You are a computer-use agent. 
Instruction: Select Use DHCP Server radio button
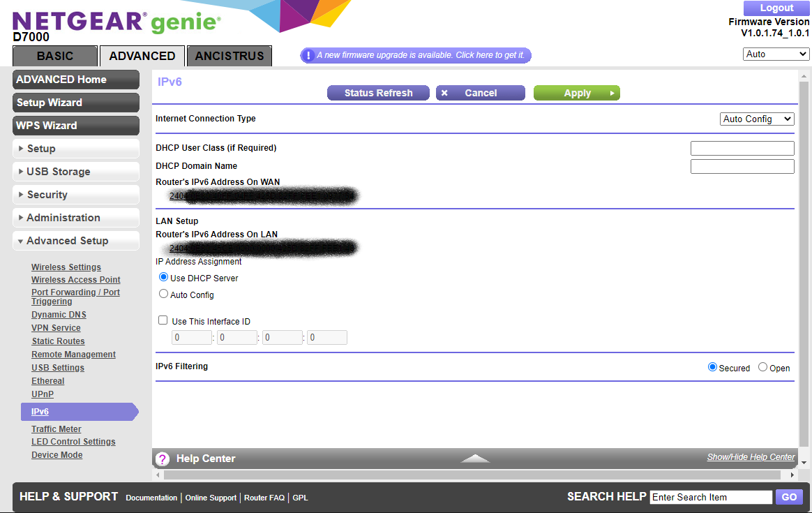click(164, 277)
